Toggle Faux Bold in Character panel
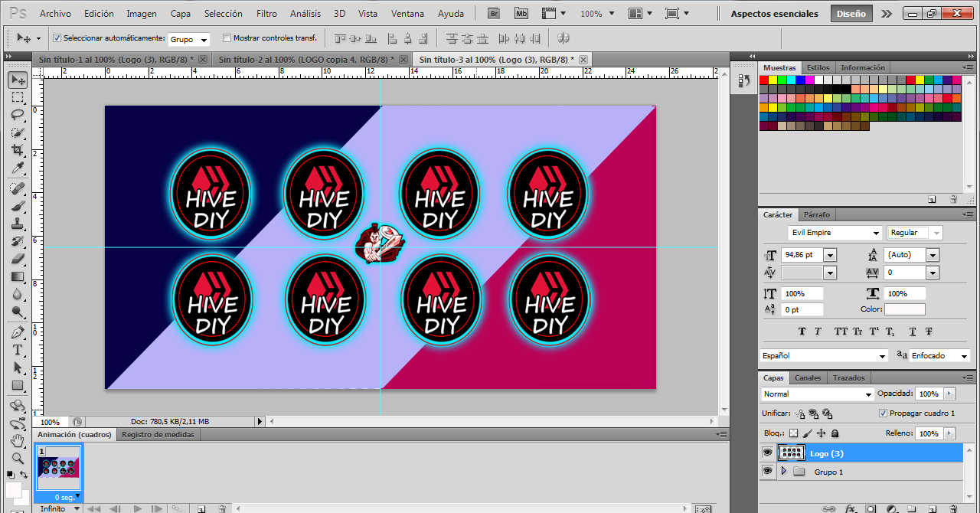The height and width of the screenshot is (513, 980). (802, 332)
